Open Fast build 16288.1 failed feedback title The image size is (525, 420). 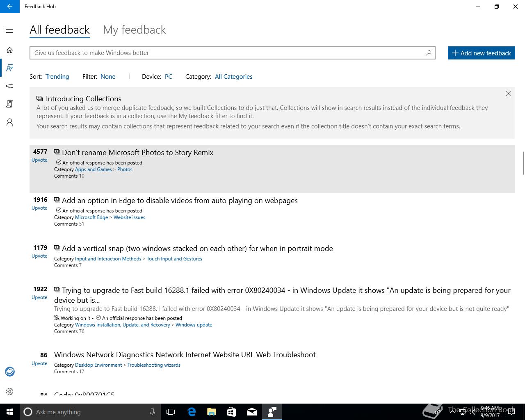282,295
